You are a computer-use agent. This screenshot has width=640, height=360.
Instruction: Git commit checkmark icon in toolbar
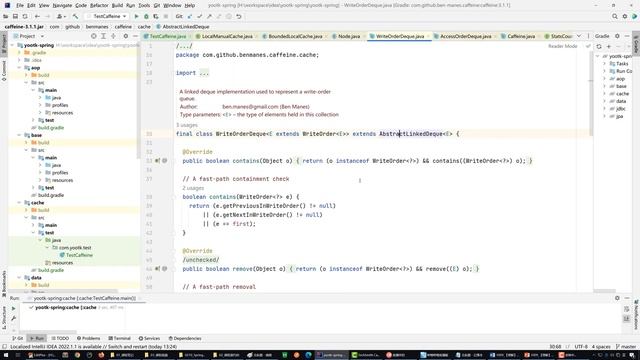tap(200, 16)
